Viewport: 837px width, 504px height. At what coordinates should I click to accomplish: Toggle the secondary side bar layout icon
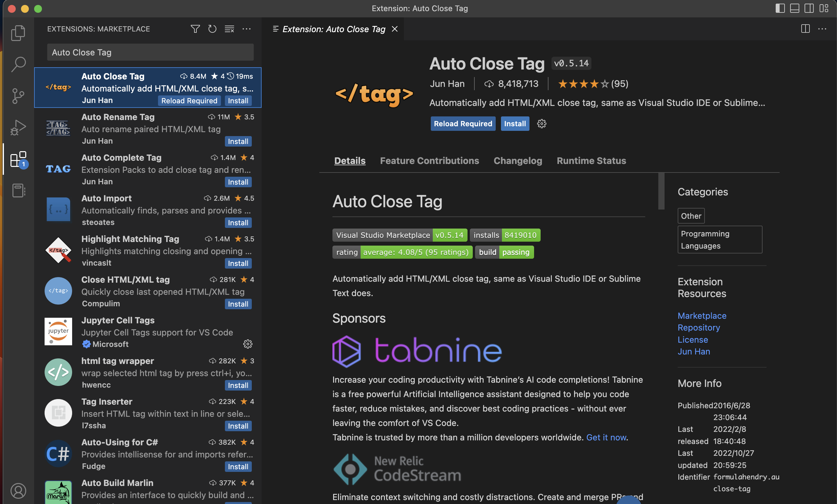coord(809,8)
